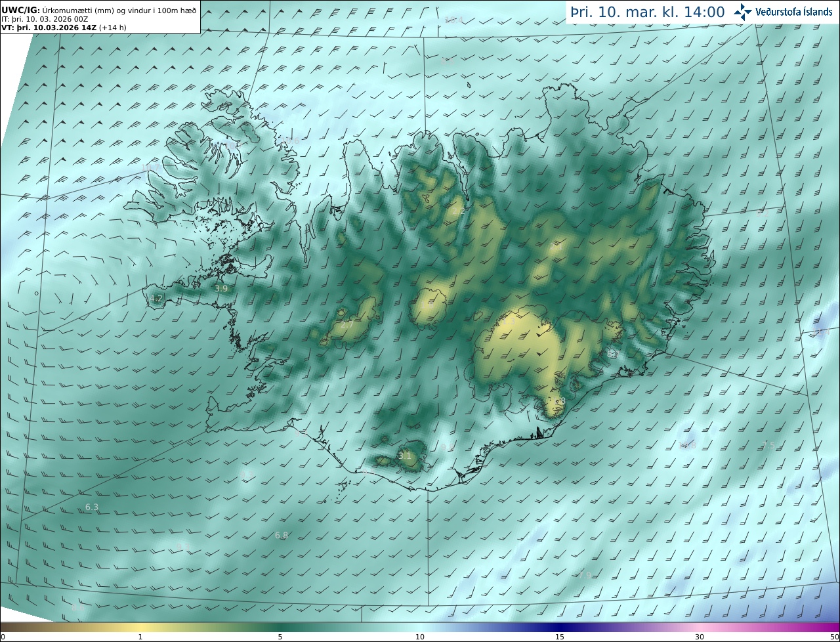840x642 pixels.
Task: Click the Veðurstofa Íslands logo text
Action: tap(794, 12)
